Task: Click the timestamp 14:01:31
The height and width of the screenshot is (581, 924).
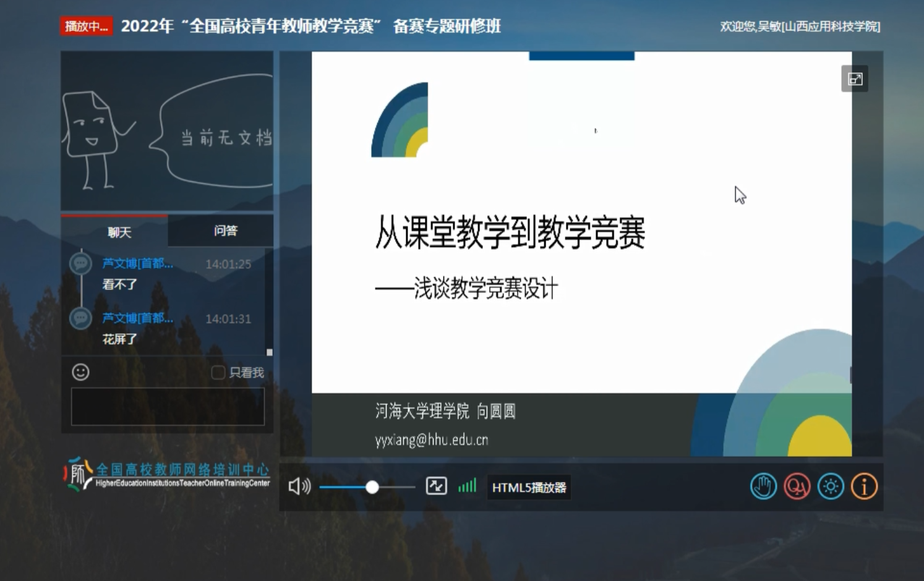Action: pos(228,319)
